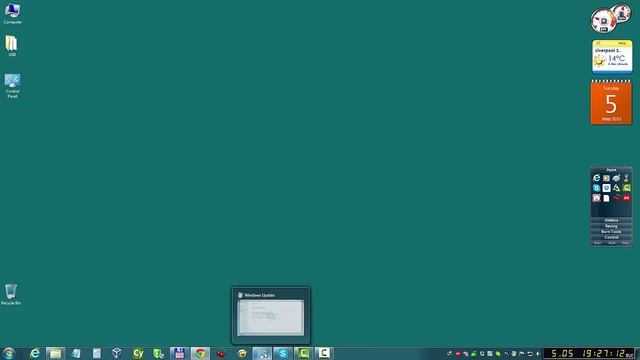The image size is (640, 360).
Task: Click the white C taskbar icon
Action: 324,353
